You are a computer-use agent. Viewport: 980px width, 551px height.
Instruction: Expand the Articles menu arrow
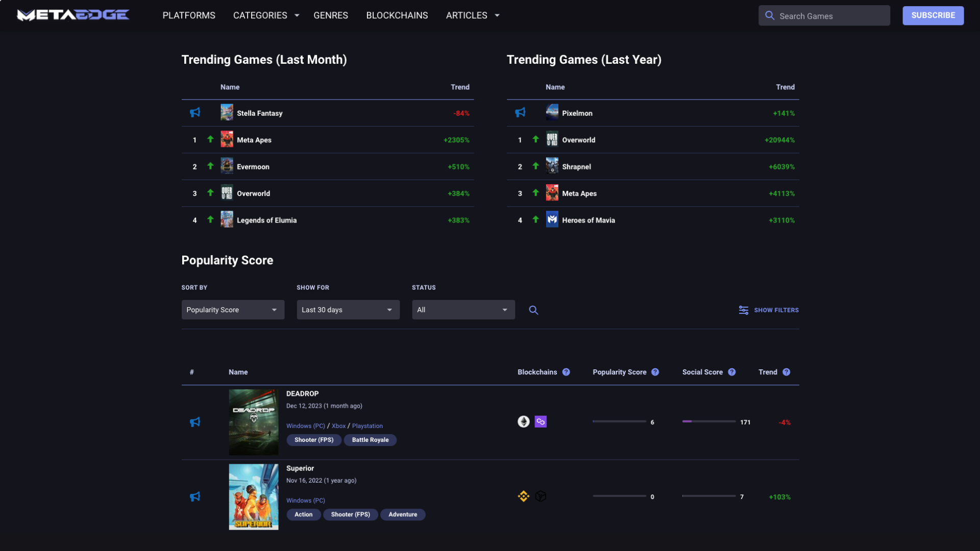click(x=497, y=15)
